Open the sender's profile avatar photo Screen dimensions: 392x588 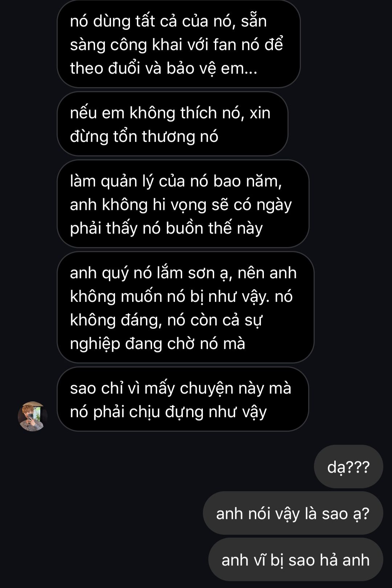pyautogui.click(x=33, y=416)
